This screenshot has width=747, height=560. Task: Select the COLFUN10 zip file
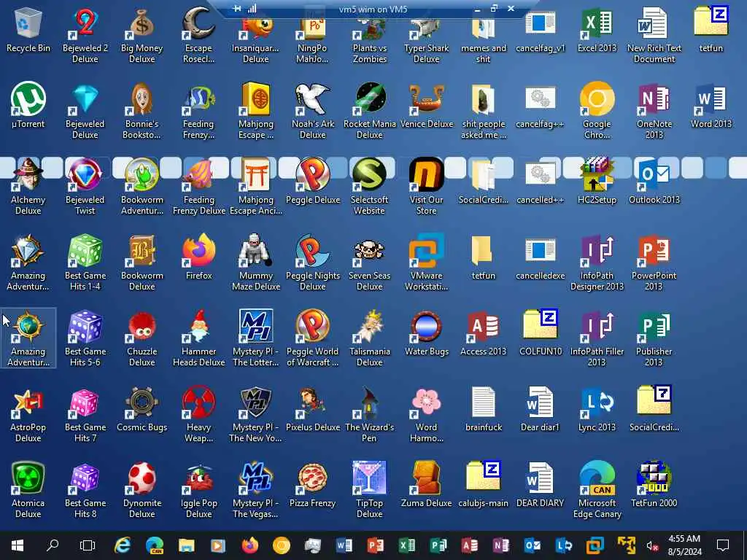[541, 332]
